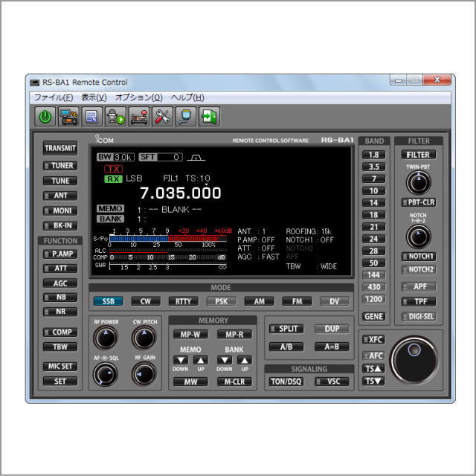The height and width of the screenshot is (476, 476).
Task: Open the radio connection settings icon
Action: pos(69,116)
